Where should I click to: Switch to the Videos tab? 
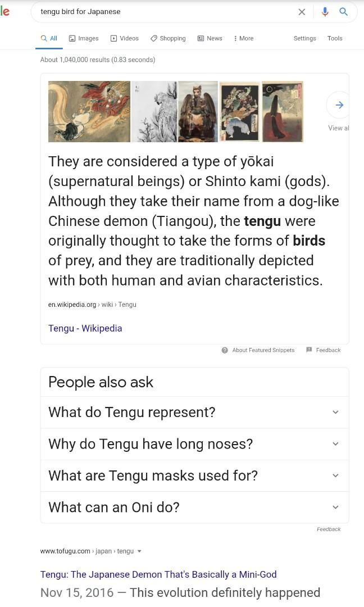tap(124, 38)
